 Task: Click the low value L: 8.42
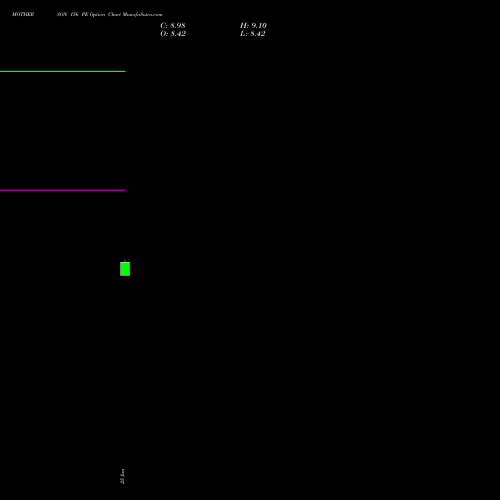click(253, 34)
